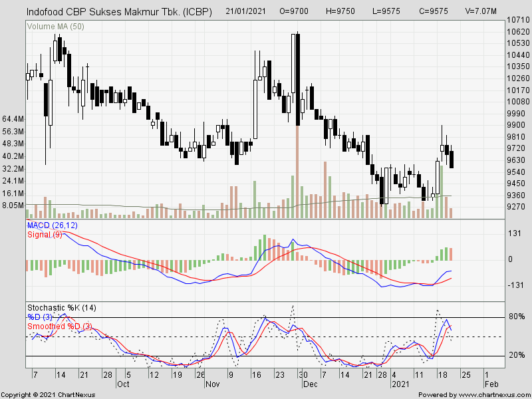Click the 32.2M volume axis label

(x=13, y=169)
